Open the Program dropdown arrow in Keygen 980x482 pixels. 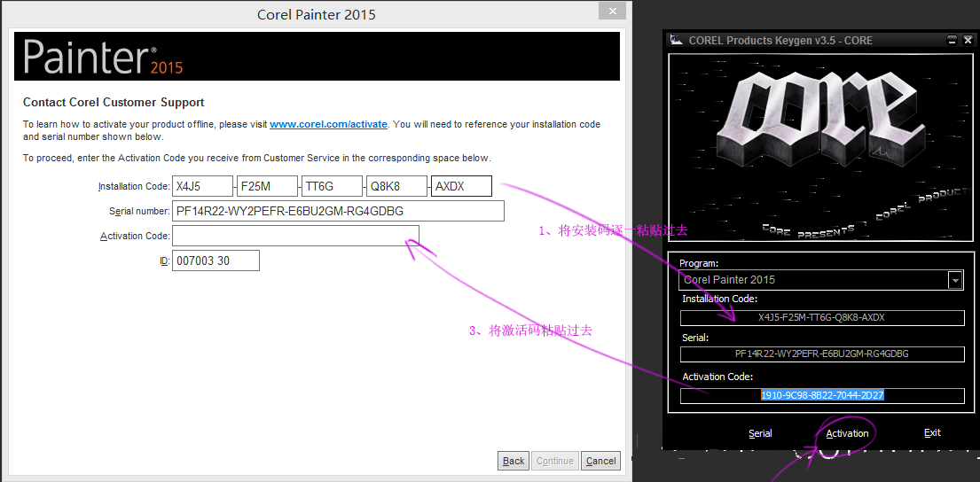[x=955, y=280]
